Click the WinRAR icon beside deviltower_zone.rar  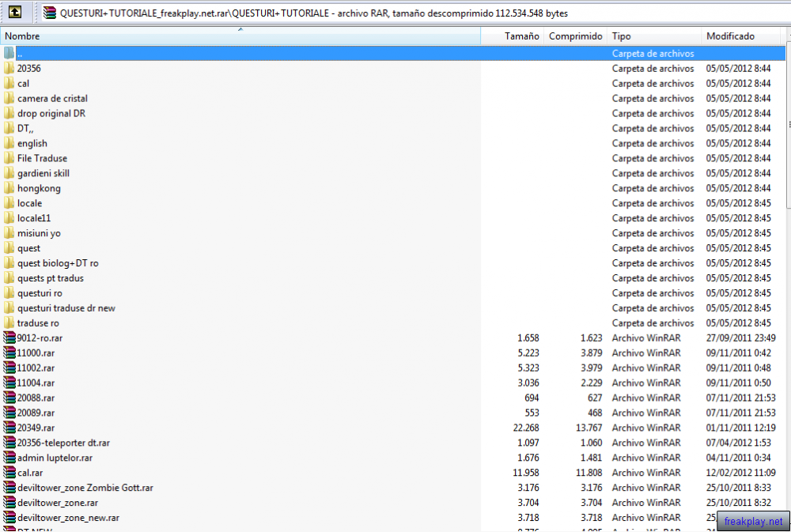tap(9, 503)
